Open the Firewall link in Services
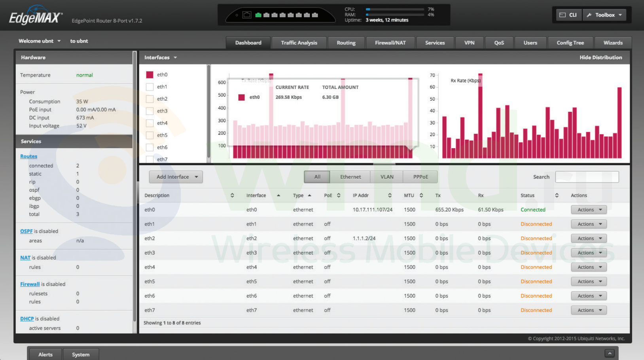This screenshot has height=360, width=644. [30, 284]
